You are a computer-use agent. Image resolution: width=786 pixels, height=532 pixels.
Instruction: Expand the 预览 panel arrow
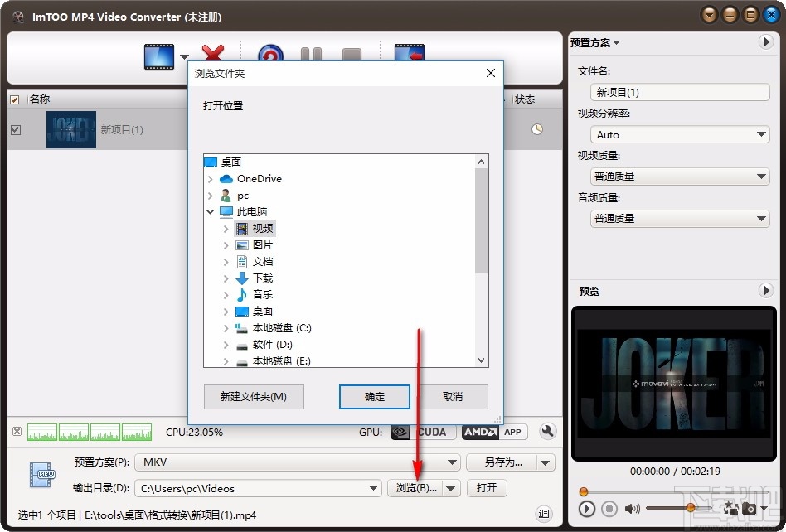click(x=766, y=291)
